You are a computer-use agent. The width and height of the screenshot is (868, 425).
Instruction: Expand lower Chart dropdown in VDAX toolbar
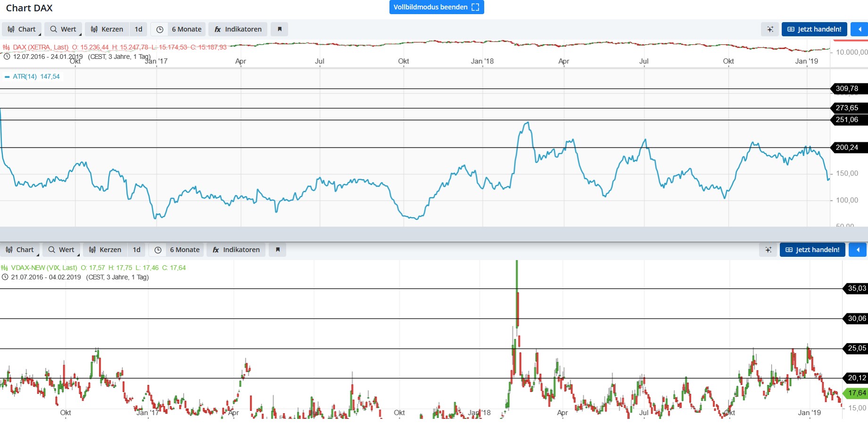click(x=20, y=250)
